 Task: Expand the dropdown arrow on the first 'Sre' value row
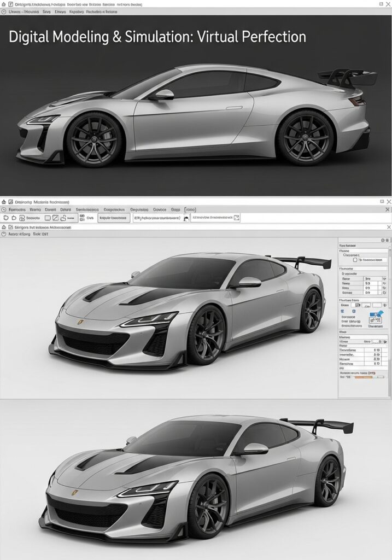(x=383, y=279)
